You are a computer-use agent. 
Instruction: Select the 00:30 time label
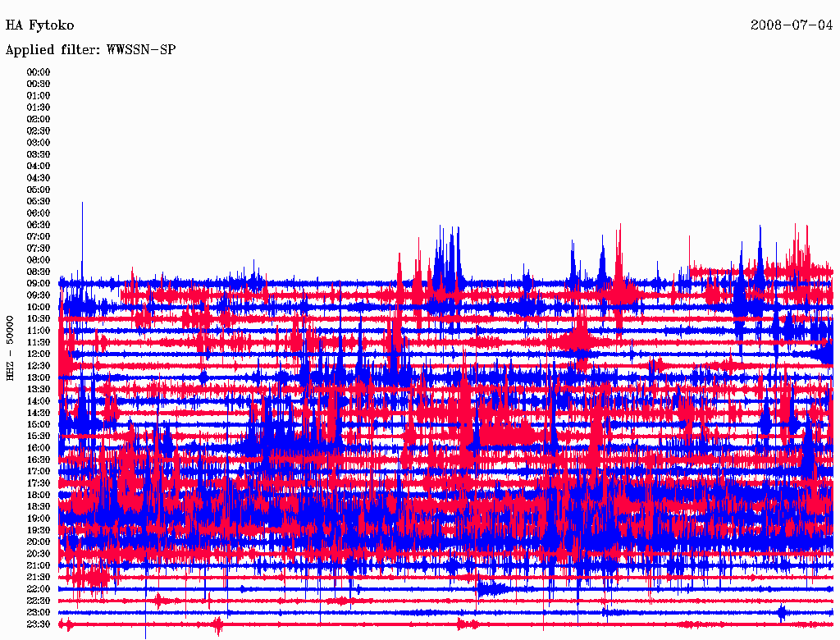39,85
